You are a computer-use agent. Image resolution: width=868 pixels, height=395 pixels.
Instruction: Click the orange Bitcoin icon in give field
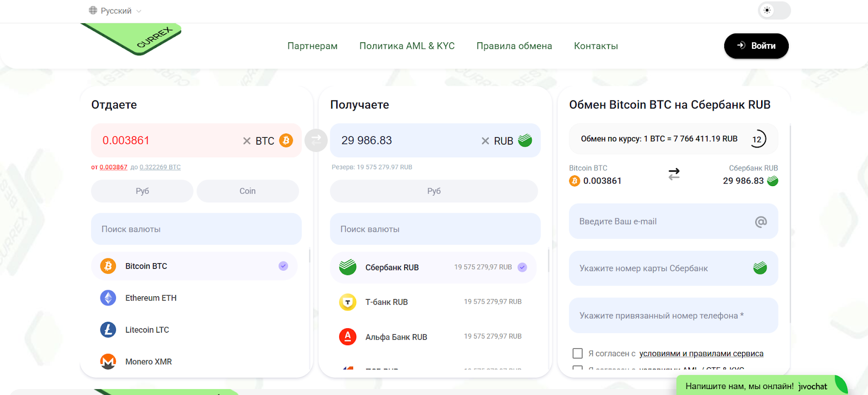286,141
